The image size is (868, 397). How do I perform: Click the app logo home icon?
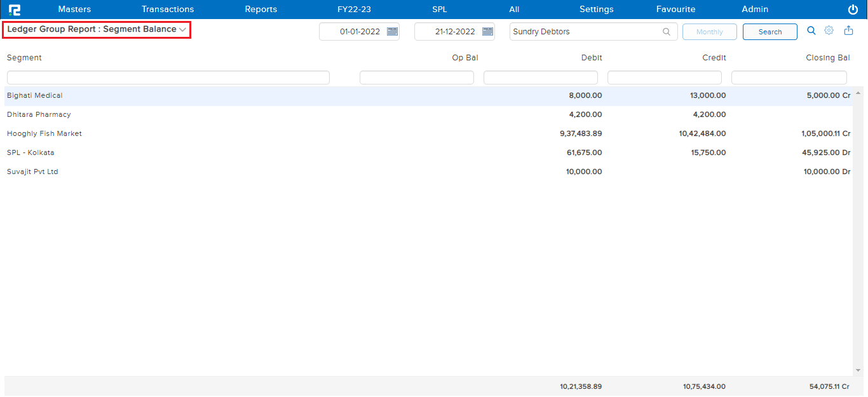coord(14,10)
